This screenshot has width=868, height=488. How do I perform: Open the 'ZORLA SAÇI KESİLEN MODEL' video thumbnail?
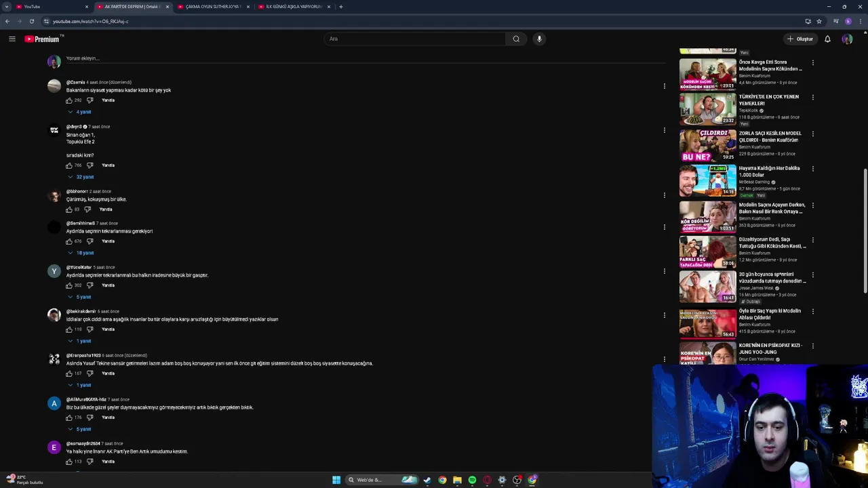click(708, 146)
